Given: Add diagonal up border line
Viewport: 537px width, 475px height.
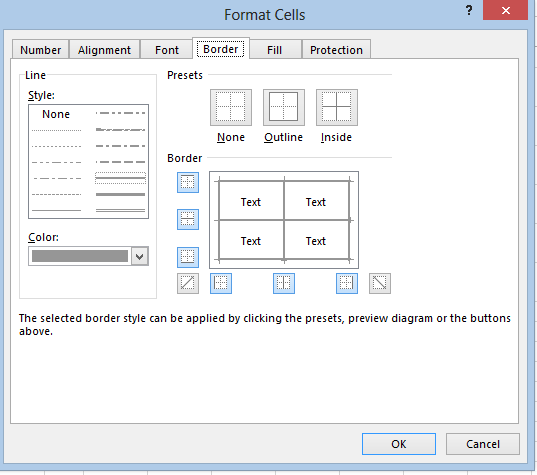Looking at the screenshot, I should pos(188,283).
